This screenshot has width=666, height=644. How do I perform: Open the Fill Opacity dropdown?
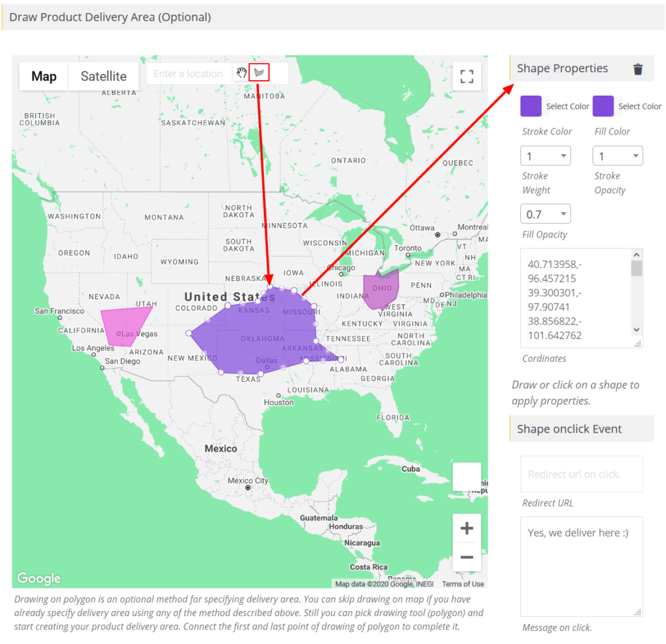tap(545, 213)
